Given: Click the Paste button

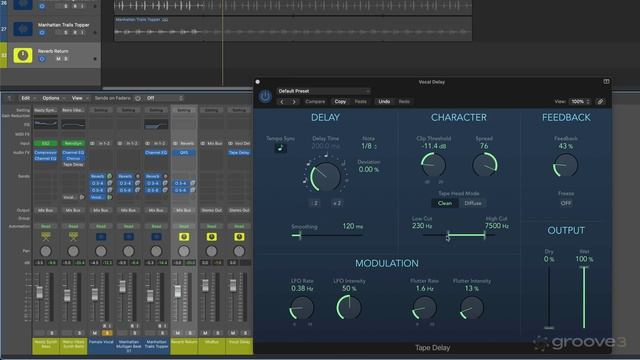Looking at the screenshot, I should tap(360, 102).
